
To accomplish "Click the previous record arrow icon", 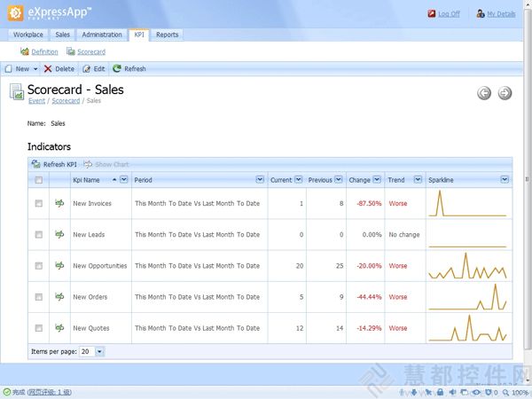I will tap(484, 93).
